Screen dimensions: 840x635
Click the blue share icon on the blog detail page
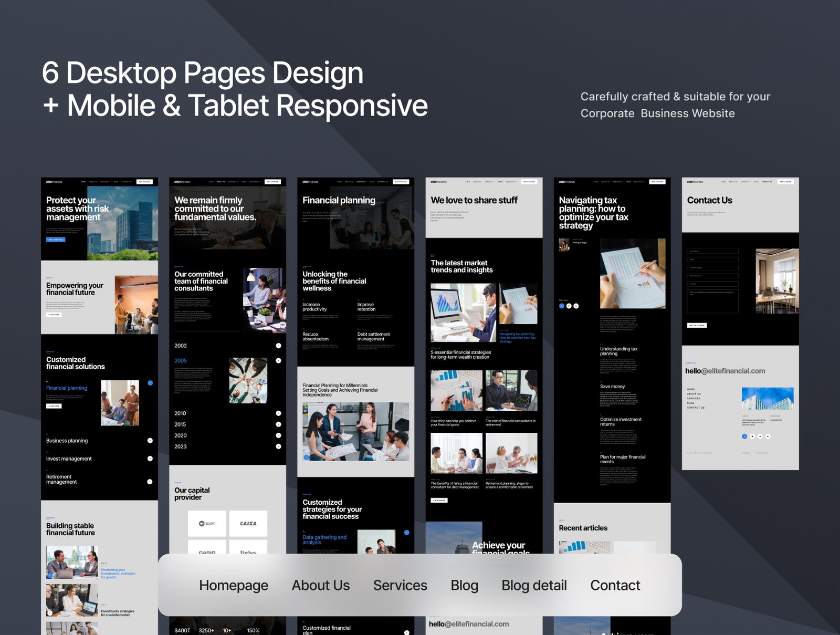pyautogui.click(x=562, y=306)
